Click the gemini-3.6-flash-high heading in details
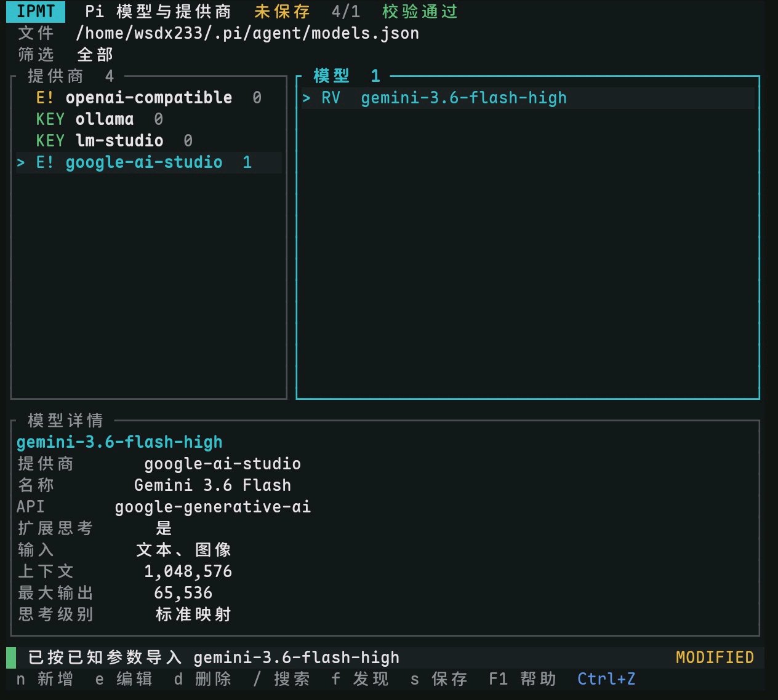Image resolution: width=778 pixels, height=700 pixels. 119,442
